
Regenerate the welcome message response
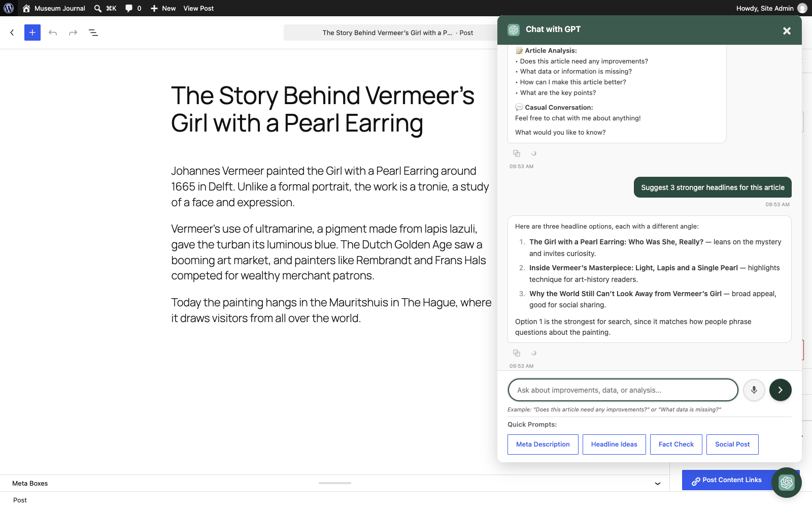pyautogui.click(x=534, y=153)
